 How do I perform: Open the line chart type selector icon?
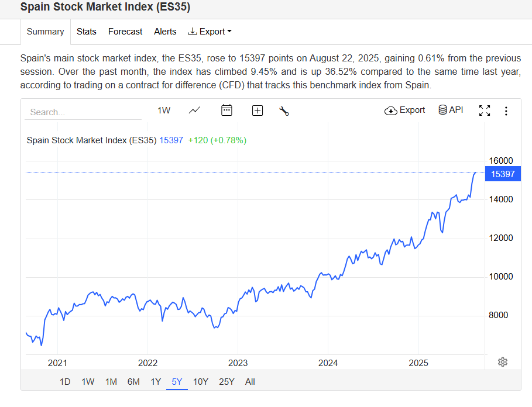[195, 110]
